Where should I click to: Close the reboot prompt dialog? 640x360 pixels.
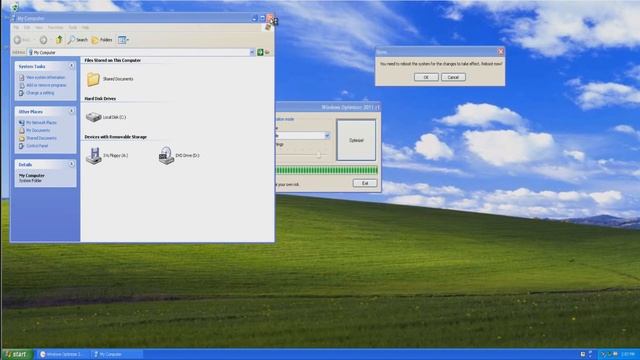[x=500, y=51]
